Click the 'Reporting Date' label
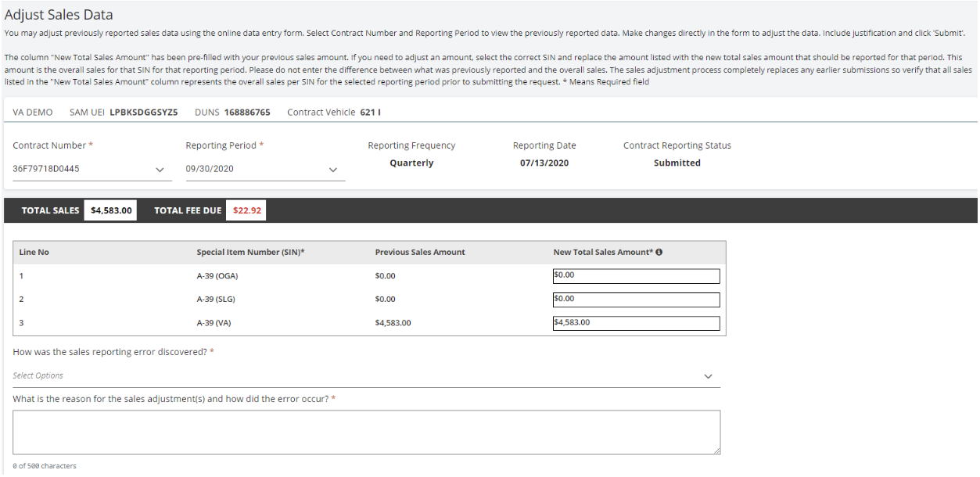Viewport: 980px width, 477px height. pyautogui.click(x=544, y=145)
